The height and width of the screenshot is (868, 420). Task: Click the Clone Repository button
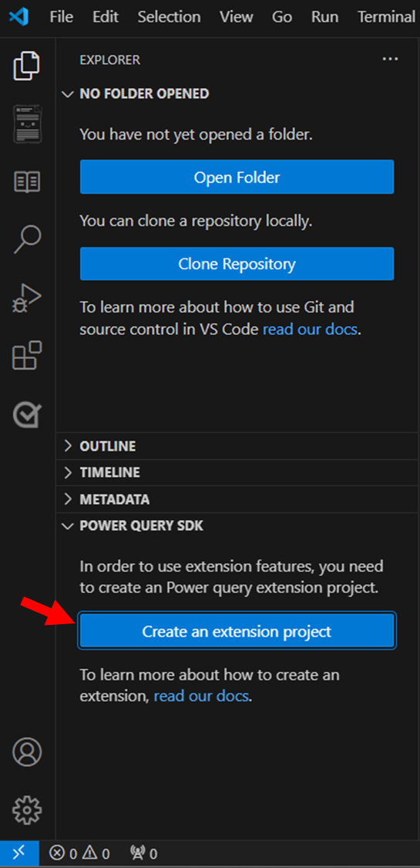point(237,264)
